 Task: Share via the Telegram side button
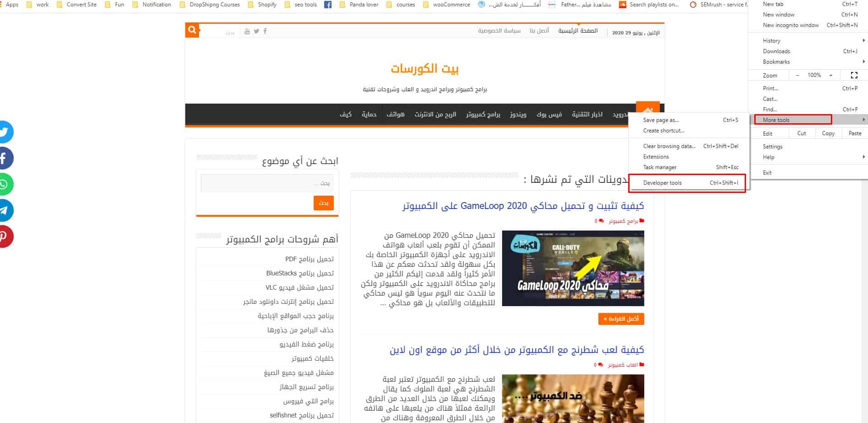5,210
